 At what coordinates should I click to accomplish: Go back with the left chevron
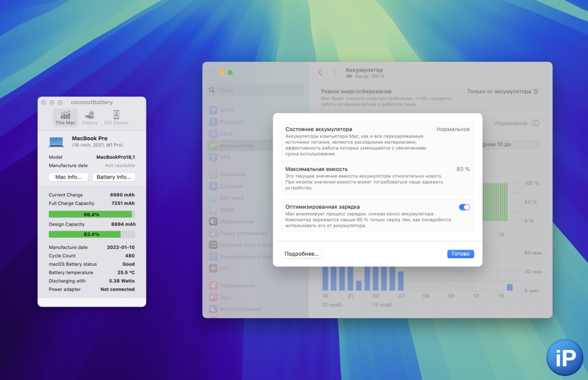click(320, 73)
